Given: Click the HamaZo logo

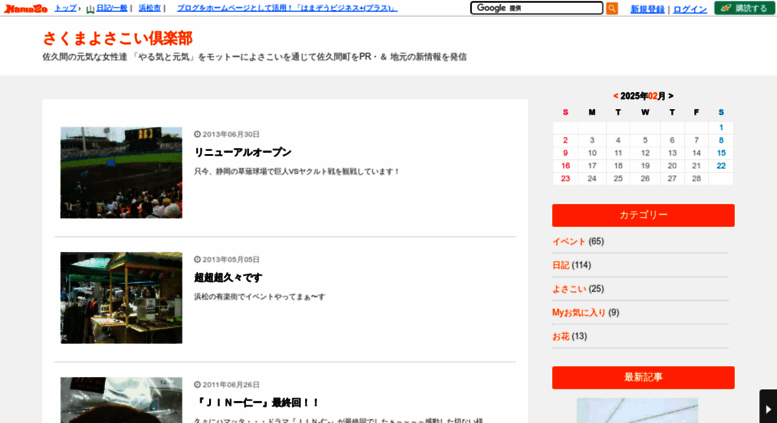Looking at the screenshot, I should coord(26,8).
